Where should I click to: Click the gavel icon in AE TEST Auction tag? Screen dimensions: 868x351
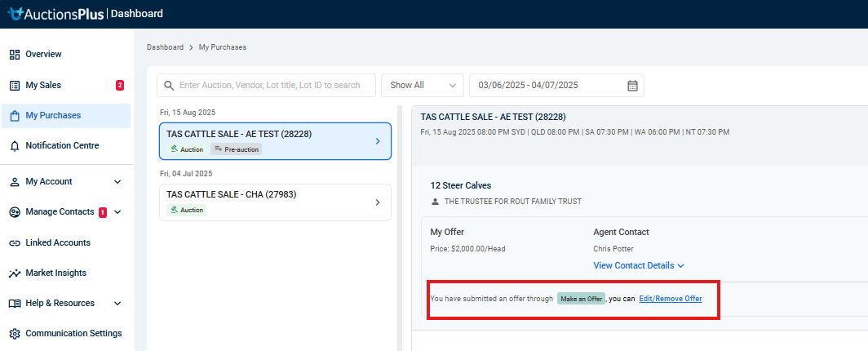point(174,149)
